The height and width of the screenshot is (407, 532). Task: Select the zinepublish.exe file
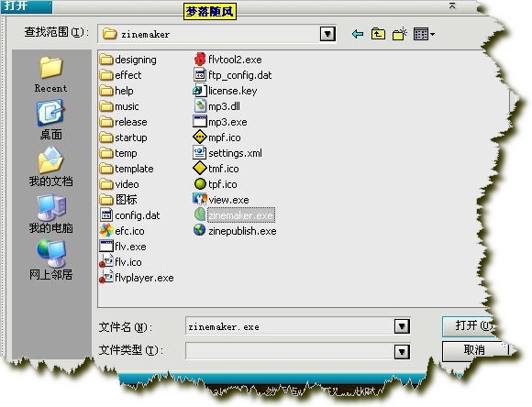[235, 231]
